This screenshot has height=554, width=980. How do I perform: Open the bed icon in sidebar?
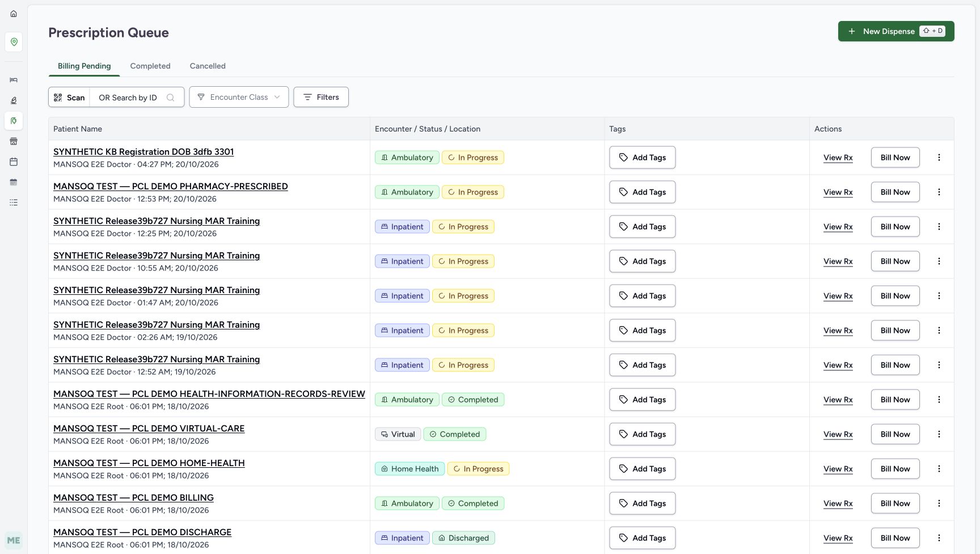[14, 80]
